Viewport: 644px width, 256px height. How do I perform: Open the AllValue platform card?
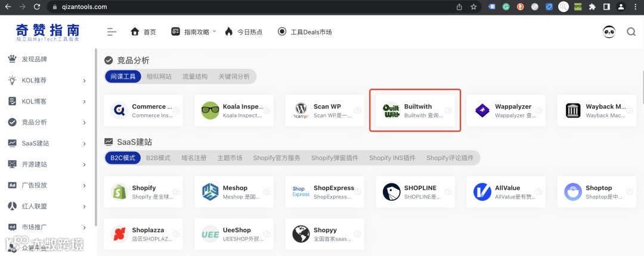point(506,192)
